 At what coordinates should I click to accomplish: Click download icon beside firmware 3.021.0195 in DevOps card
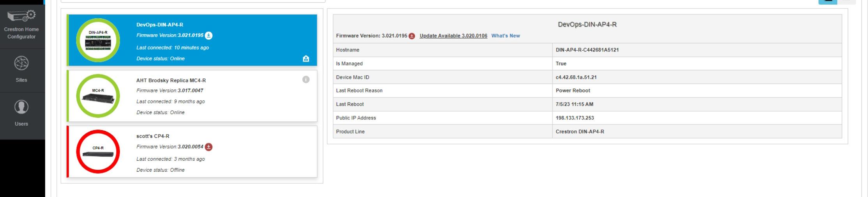click(209, 35)
